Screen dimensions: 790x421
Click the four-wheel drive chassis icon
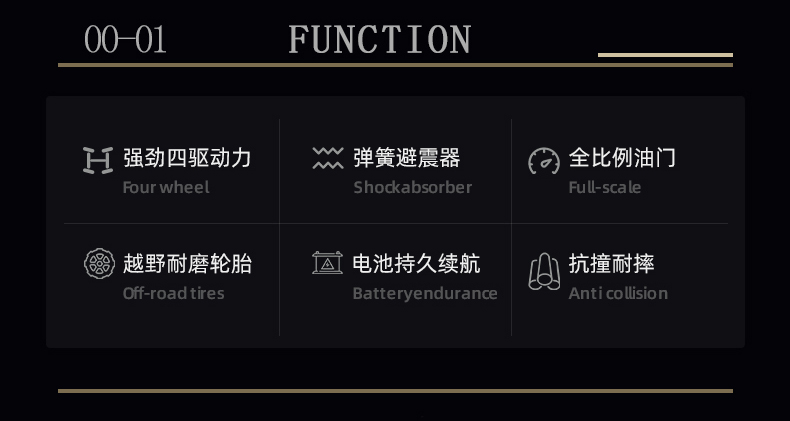pyautogui.click(x=98, y=161)
